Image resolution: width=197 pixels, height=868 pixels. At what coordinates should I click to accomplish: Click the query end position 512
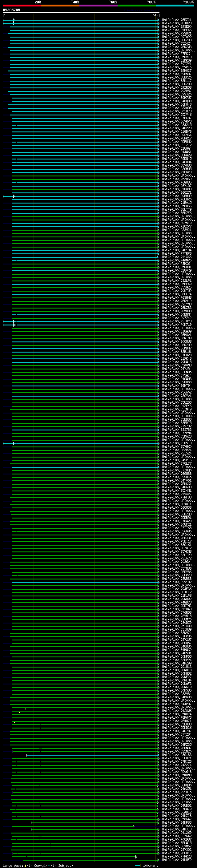[x=155, y=15]
